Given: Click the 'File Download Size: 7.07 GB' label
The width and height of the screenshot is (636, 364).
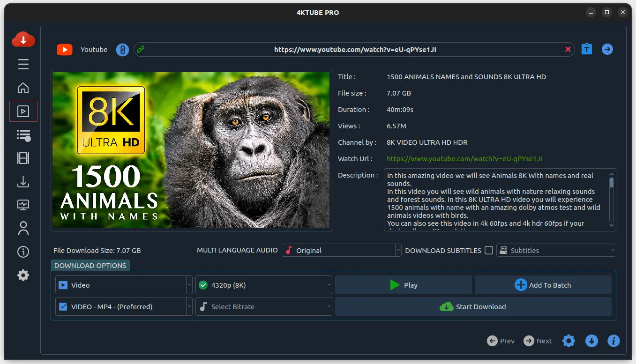Looking at the screenshot, I should [x=97, y=251].
